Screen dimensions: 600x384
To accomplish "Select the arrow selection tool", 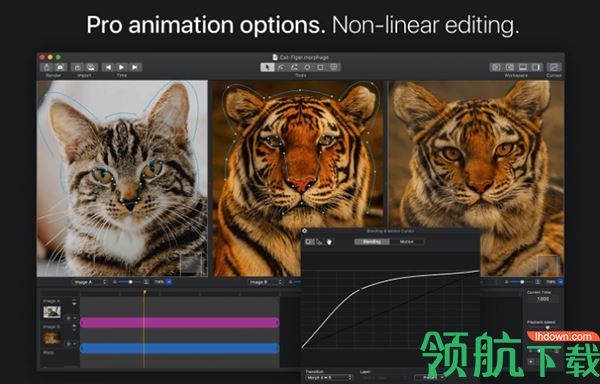I will click(267, 67).
